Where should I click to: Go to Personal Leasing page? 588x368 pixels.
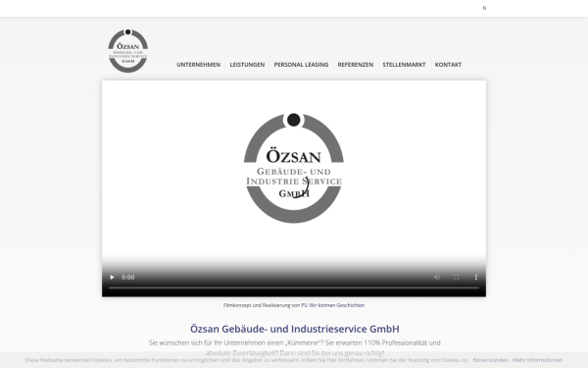[x=301, y=65]
